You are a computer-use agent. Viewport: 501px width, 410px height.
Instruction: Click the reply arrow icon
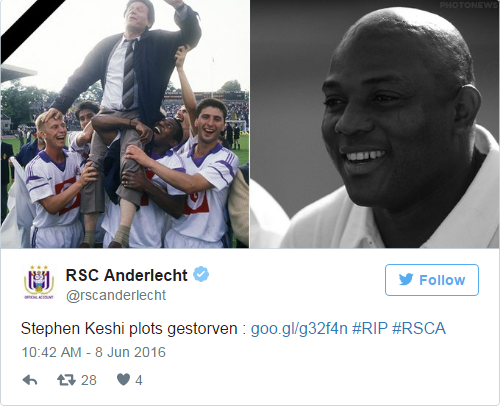(30, 380)
